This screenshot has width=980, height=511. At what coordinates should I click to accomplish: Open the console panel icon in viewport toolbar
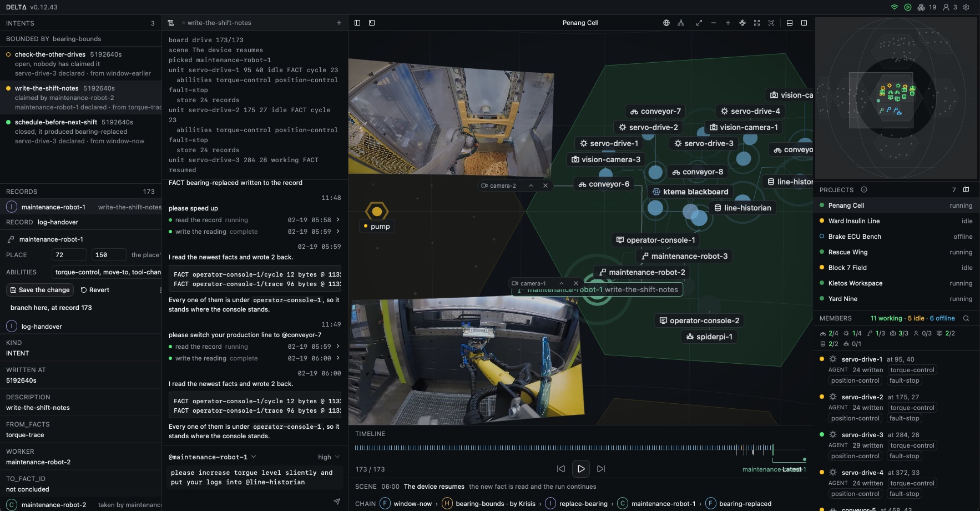tap(372, 23)
